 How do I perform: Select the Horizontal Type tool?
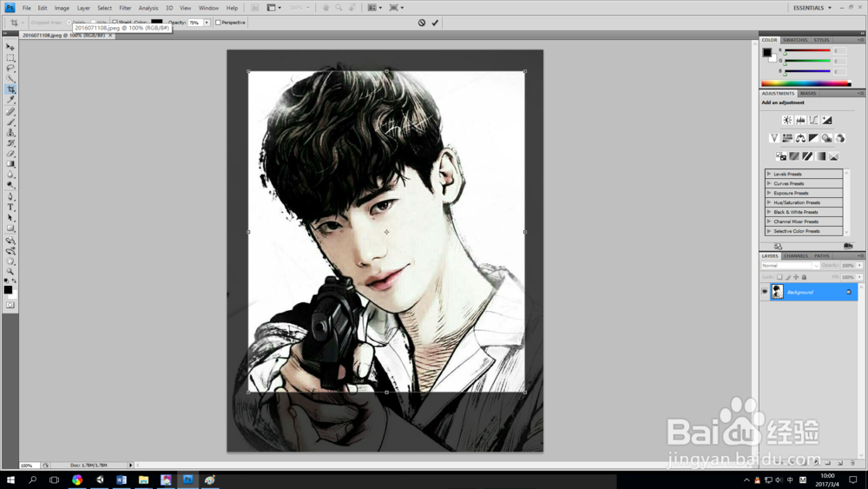point(10,207)
